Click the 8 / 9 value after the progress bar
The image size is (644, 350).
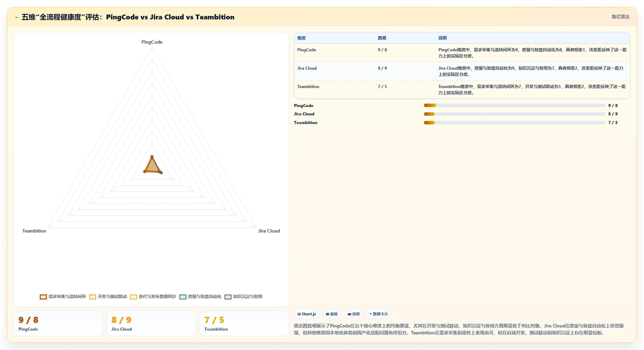click(x=613, y=114)
